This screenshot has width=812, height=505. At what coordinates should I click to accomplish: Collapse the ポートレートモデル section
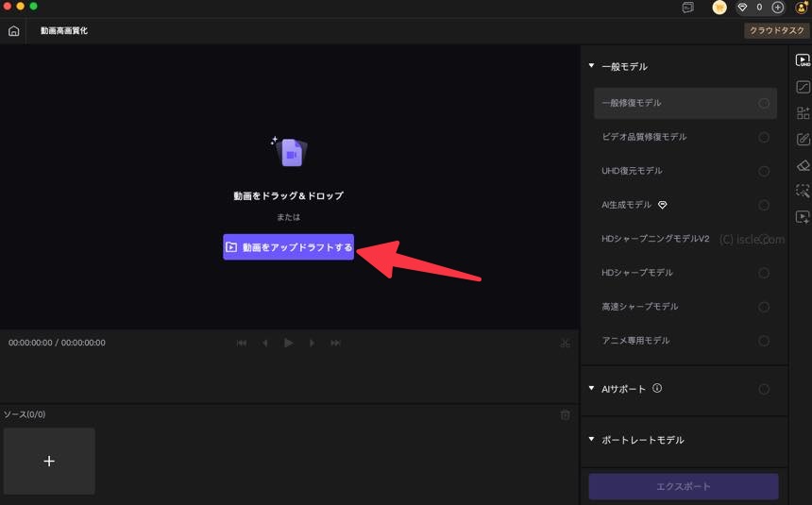pyautogui.click(x=591, y=439)
